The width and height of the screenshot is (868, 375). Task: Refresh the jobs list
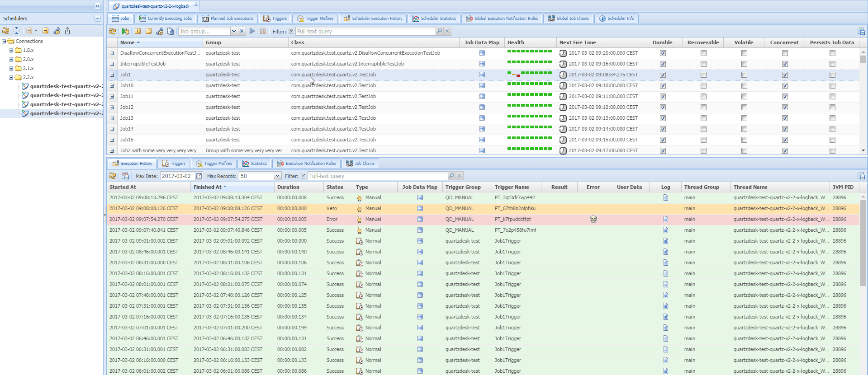tap(113, 31)
